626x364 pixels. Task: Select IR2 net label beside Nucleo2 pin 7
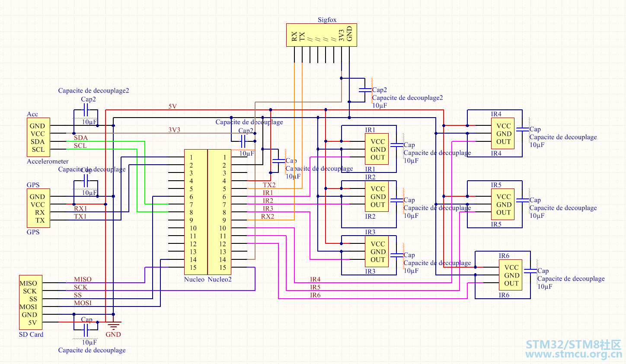268,201
